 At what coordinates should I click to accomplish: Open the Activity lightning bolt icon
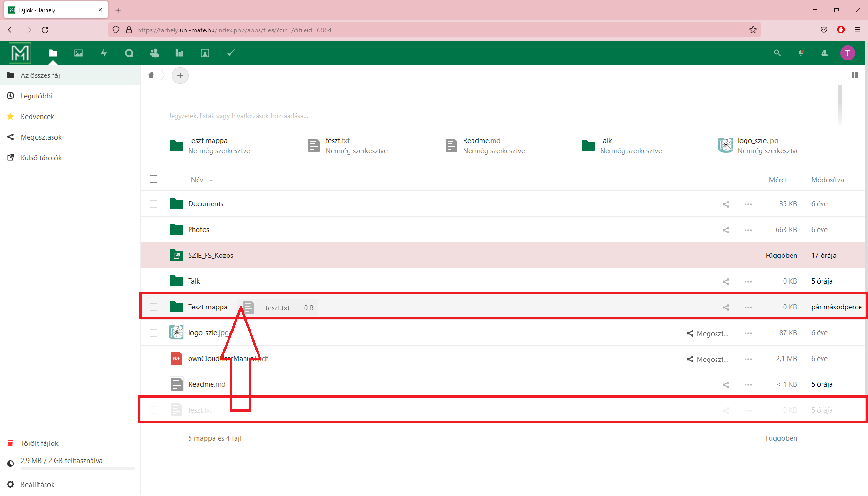(104, 53)
